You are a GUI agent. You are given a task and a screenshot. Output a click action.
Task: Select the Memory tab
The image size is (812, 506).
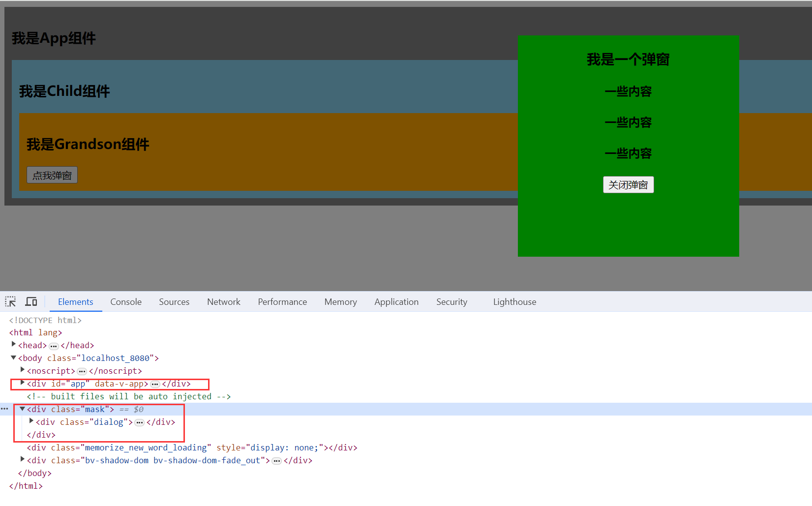pyautogui.click(x=340, y=302)
